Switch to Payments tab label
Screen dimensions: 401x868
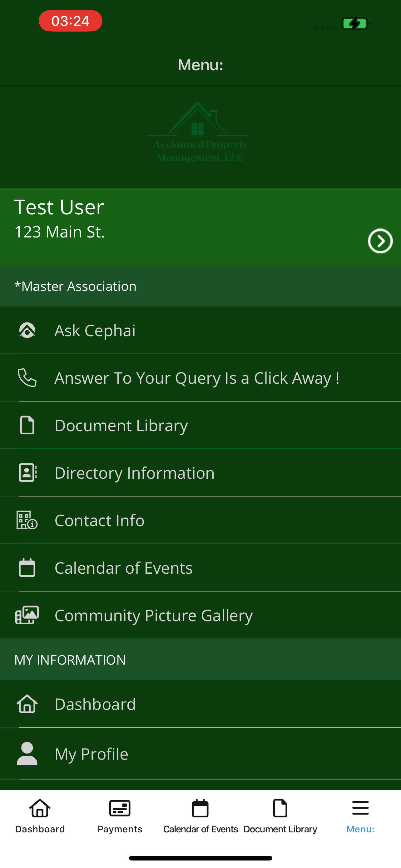(x=120, y=829)
